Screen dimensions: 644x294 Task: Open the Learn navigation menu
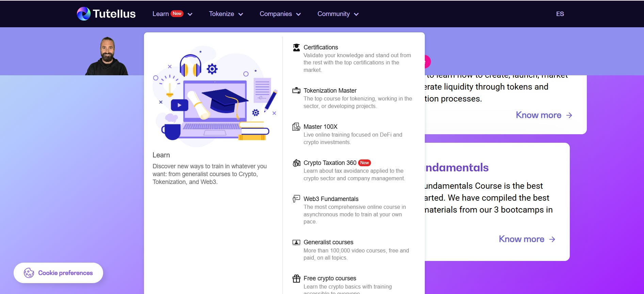[161, 14]
